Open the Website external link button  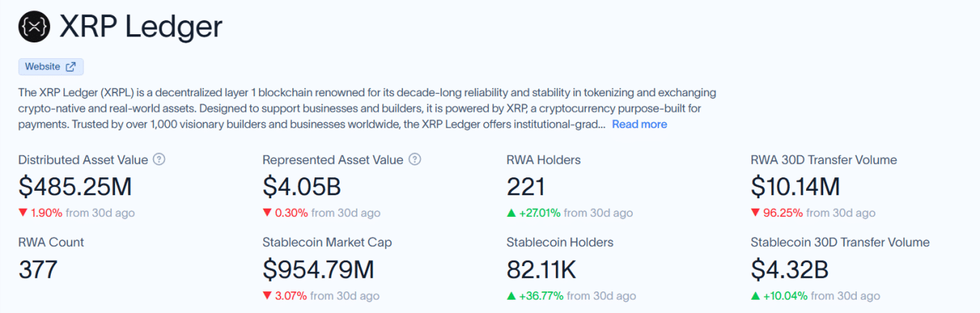(x=51, y=66)
